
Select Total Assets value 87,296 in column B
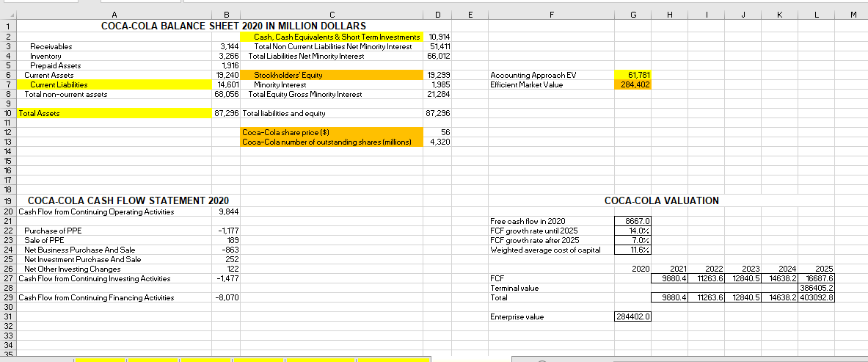(226, 113)
